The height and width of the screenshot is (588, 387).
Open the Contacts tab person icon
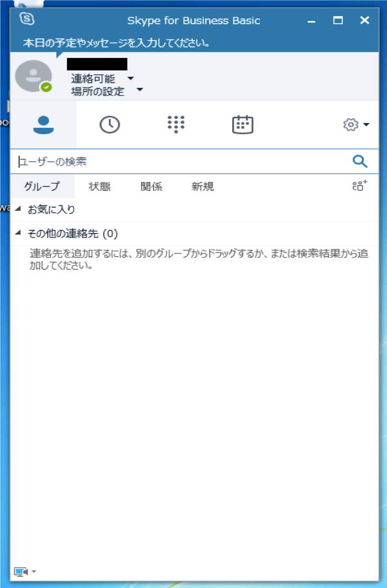click(44, 125)
